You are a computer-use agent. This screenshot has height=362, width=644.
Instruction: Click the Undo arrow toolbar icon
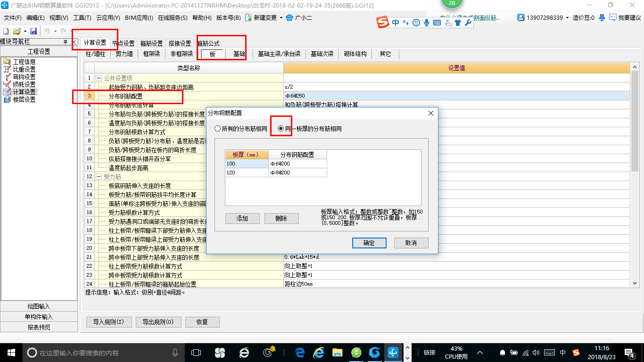47,31
